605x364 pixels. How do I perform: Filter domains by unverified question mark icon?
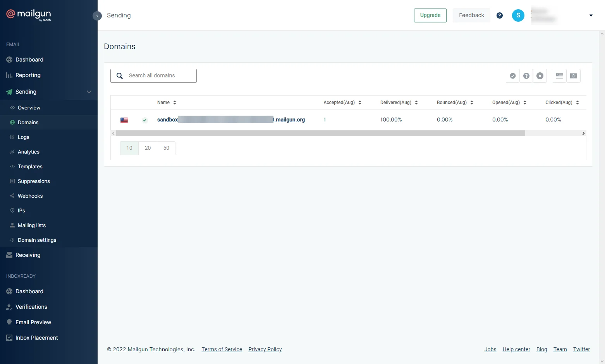tap(526, 76)
